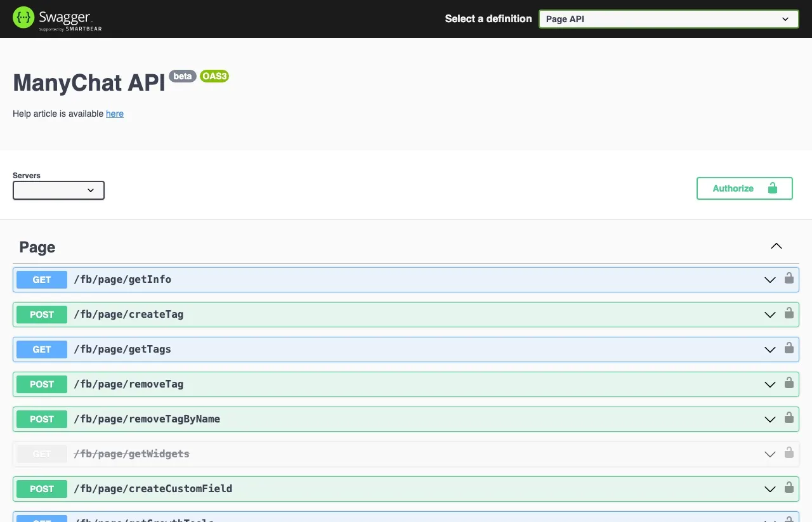Click the /fb/page/createTag path text

129,315
